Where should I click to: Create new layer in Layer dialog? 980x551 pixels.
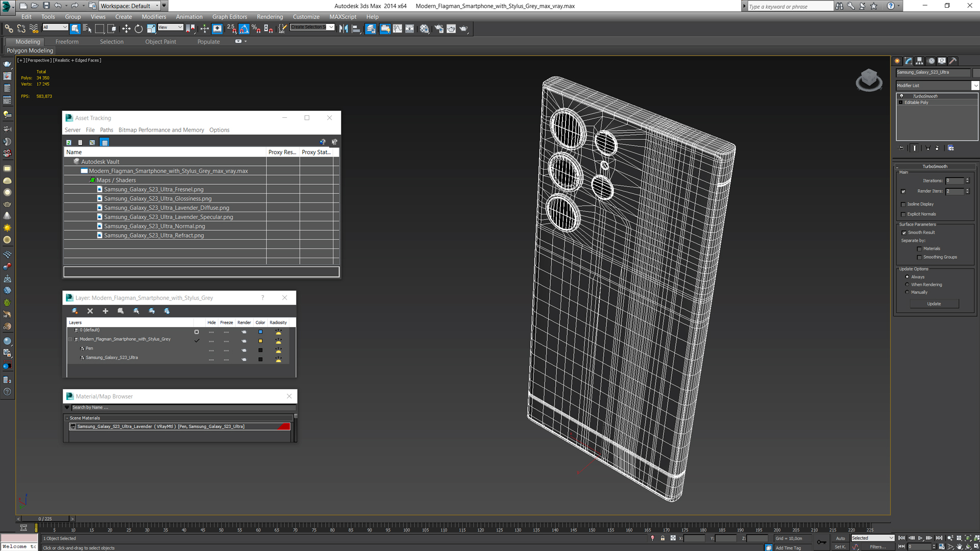click(75, 311)
